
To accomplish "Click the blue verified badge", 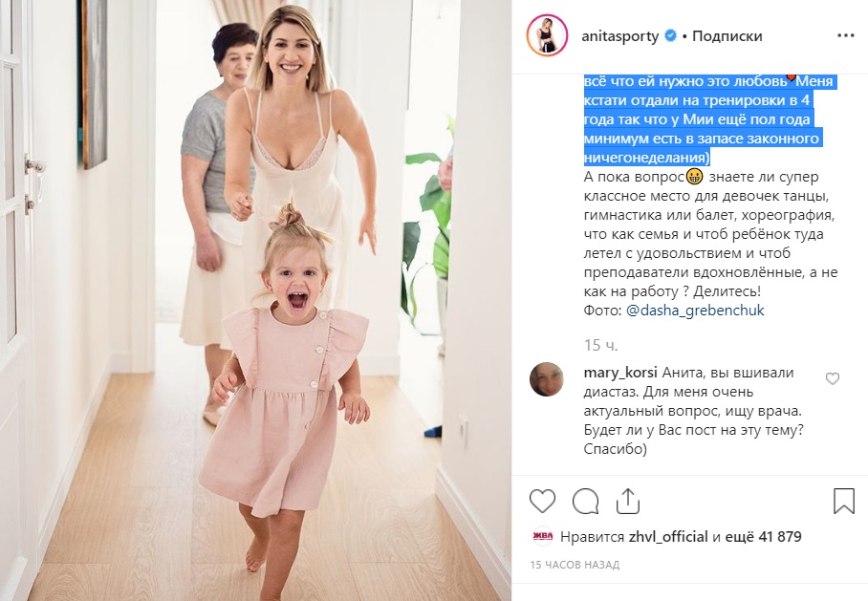I will (x=670, y=36).
